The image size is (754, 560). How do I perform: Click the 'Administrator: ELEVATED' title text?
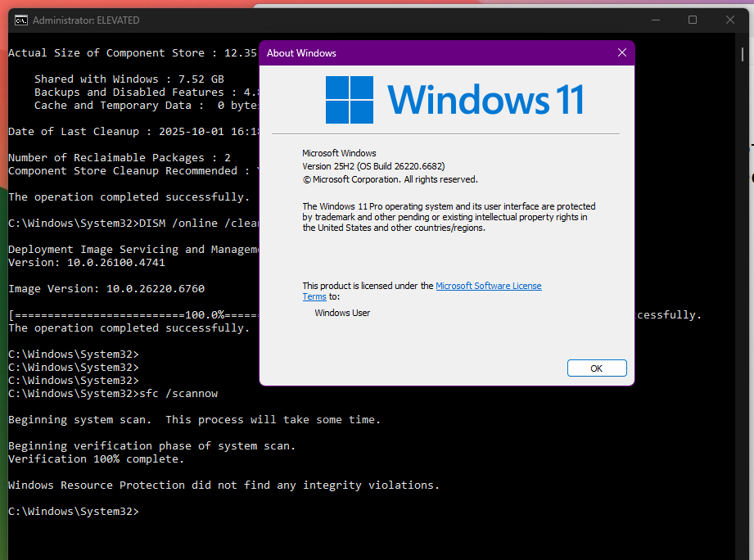[86, 20]
